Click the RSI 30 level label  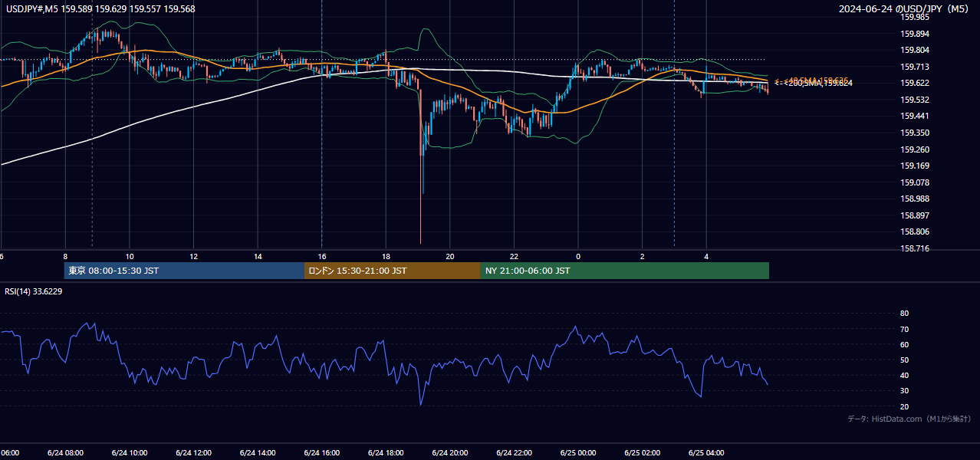[x=904, y=390]
